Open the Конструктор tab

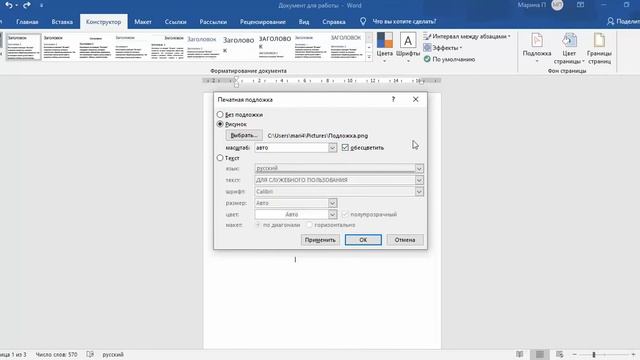point(103,22)
